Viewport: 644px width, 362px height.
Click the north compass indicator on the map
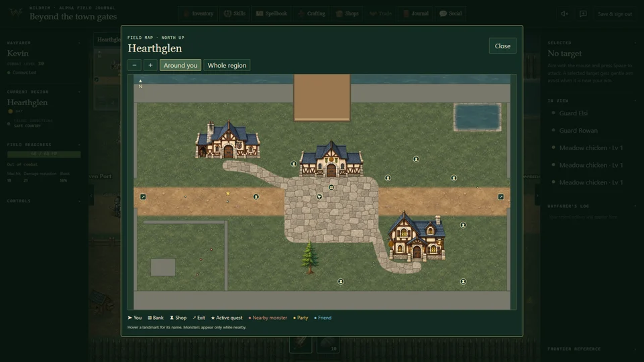140,83
